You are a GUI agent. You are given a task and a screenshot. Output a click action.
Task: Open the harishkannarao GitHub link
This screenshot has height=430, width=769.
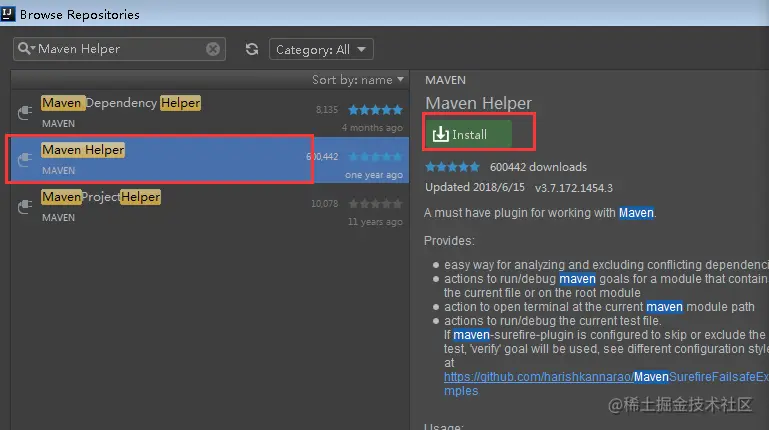click(x=606, y=383)
